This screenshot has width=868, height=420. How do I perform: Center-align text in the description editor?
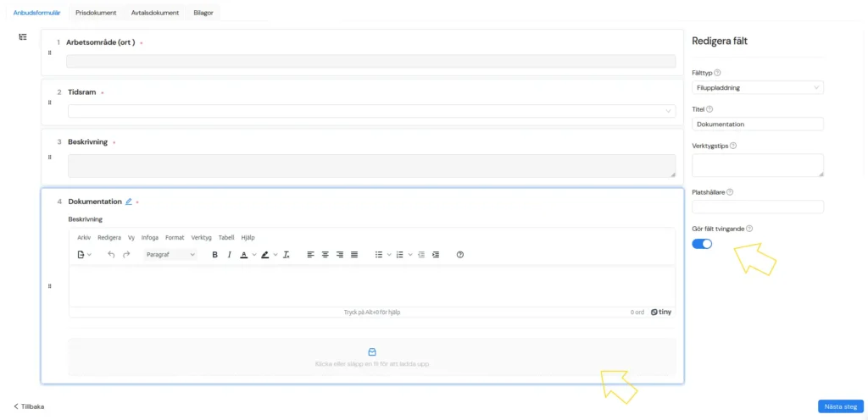tap(325, 254)
